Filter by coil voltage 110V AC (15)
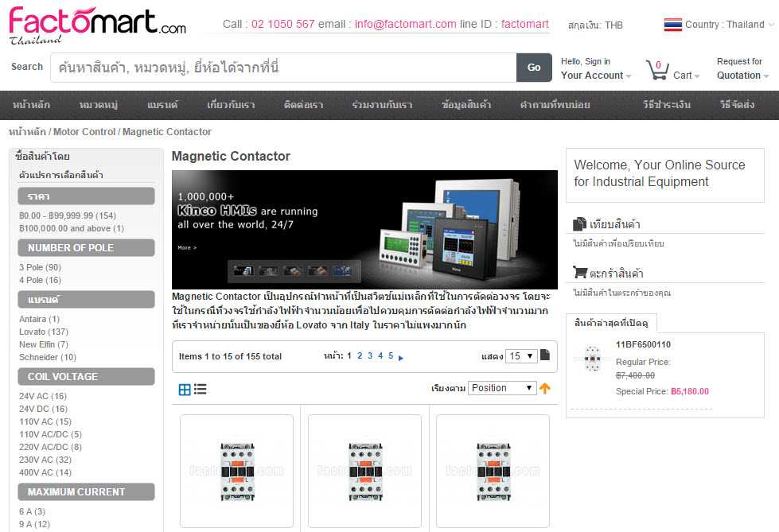 coord(45,421)
